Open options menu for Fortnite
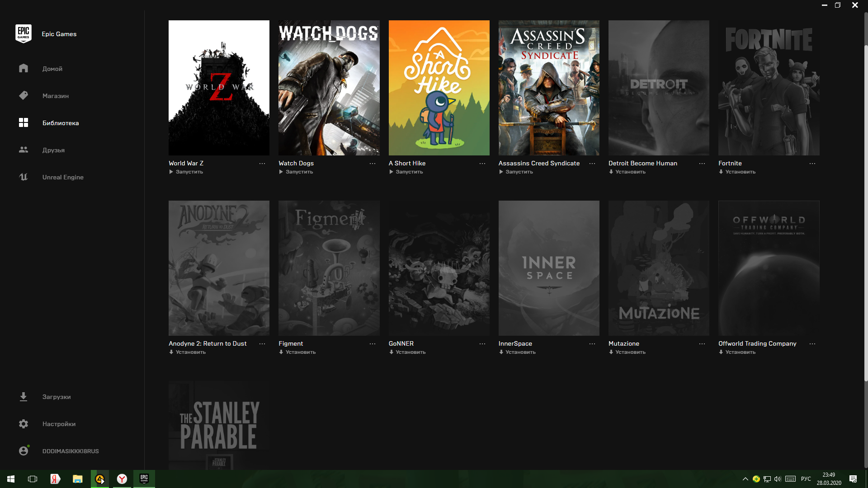This screenshot has height=488, width=868. point(812,164)
